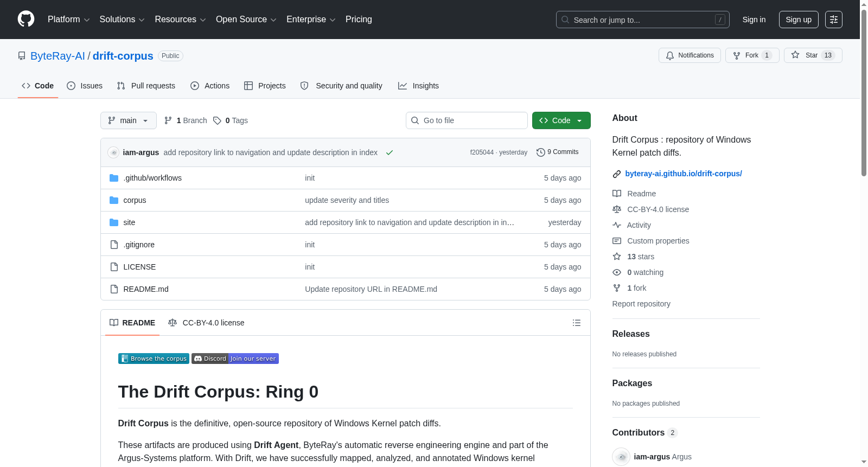Click the Go to file search field
Screen dimensions: 868x467
pos(467,120)
